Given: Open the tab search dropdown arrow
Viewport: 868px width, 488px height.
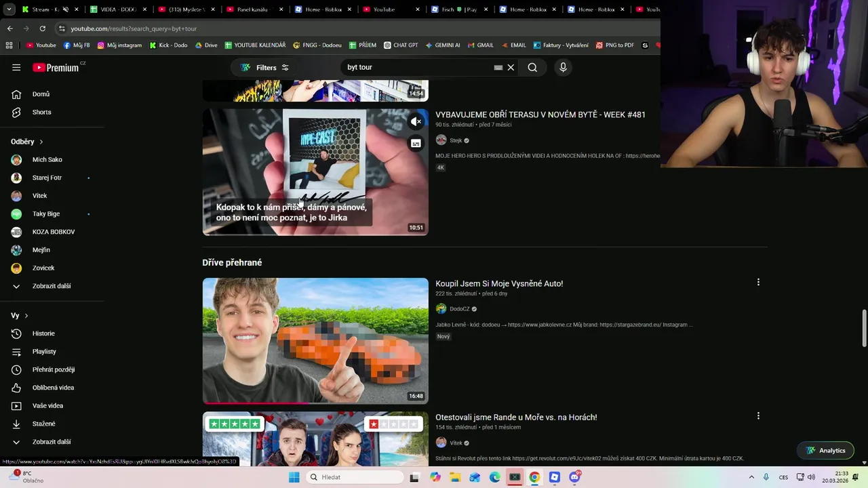Looking at the screenshot, I should 9,9.
